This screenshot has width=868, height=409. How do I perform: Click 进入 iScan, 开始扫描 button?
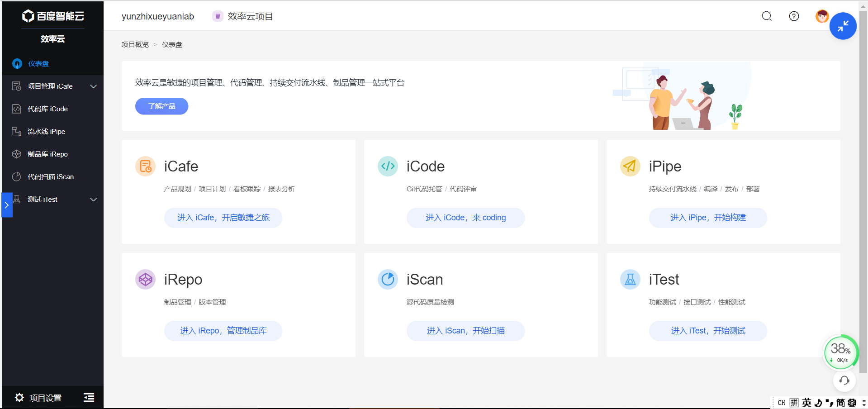(x=465, y=331)
